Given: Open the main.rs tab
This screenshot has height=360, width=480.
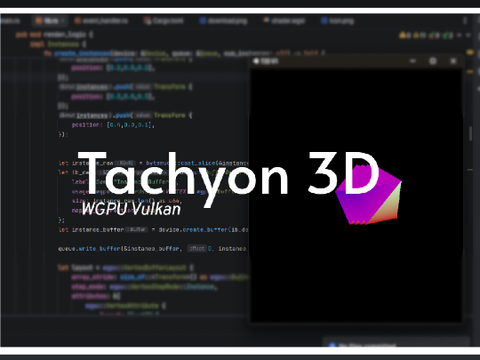Looking at the screenshot, I should click(10, 21).
